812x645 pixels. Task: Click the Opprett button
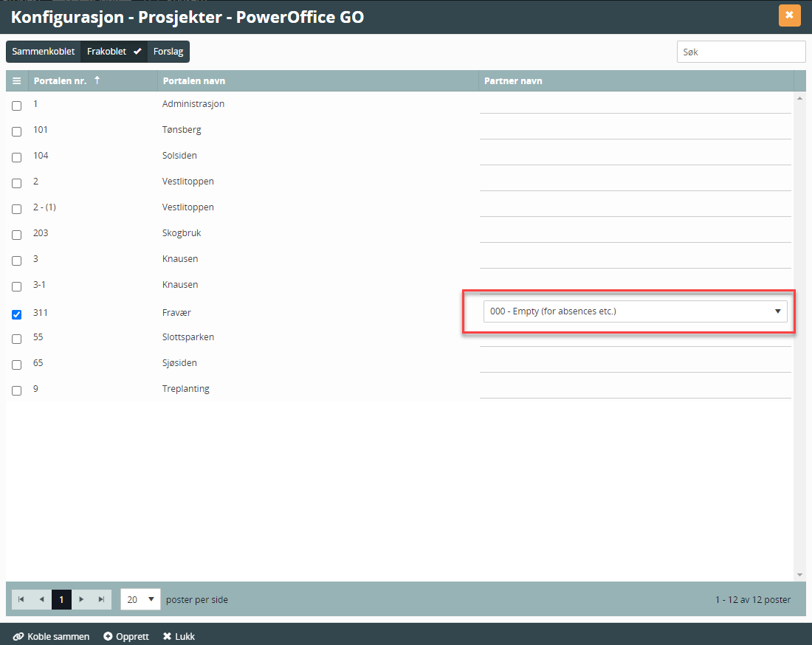click(126, 636)
